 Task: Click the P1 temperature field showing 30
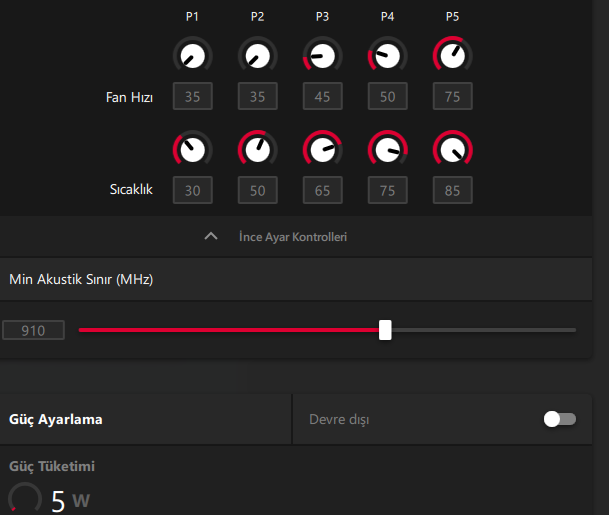pyautogui.click(x=193, y=190)
